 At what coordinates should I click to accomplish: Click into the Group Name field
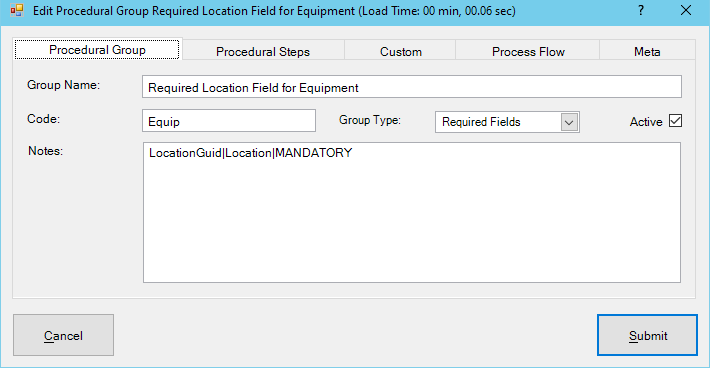(x=412, y=87)
